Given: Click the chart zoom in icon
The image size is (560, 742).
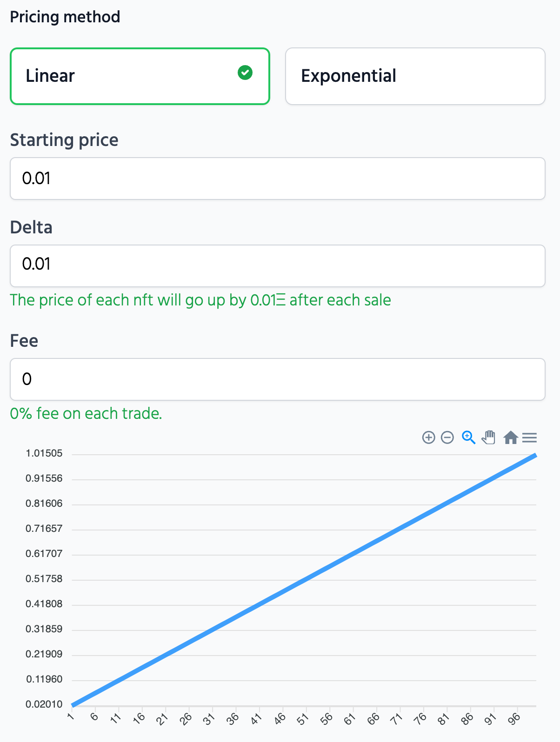Looking at the screenshot, I should [x=428, y=437].
